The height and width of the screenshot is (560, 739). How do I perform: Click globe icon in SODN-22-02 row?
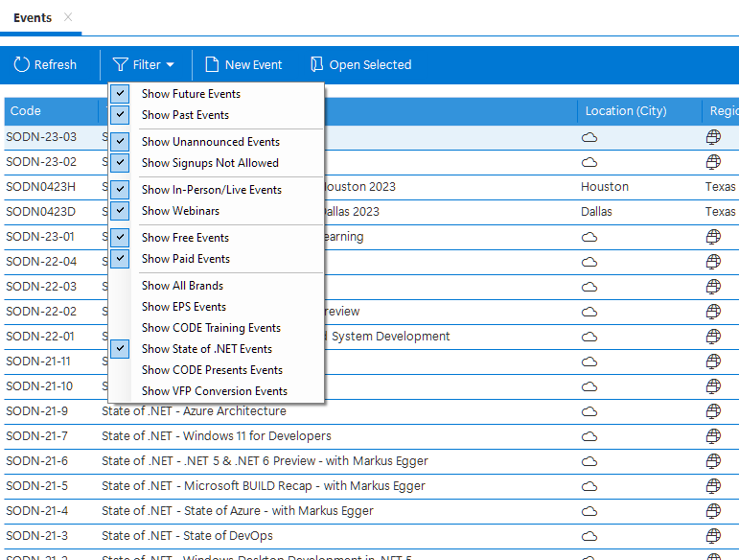[713, 312]
